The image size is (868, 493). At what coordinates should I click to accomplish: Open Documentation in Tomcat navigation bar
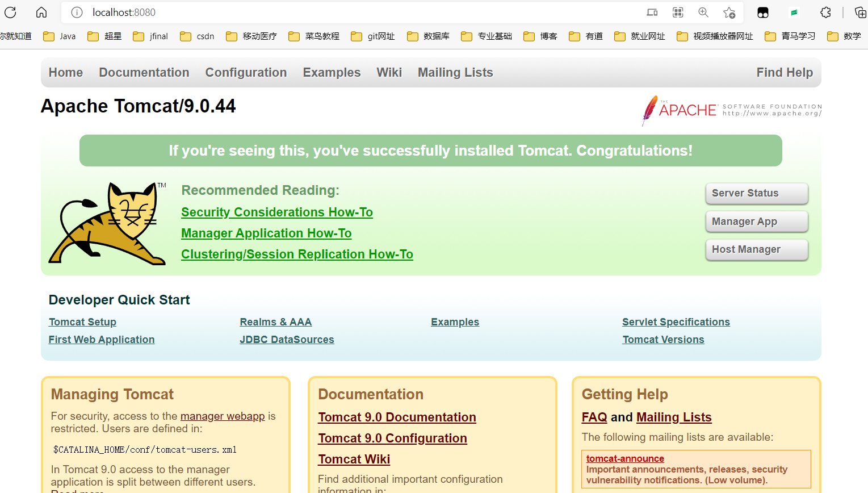coord(144,73)
